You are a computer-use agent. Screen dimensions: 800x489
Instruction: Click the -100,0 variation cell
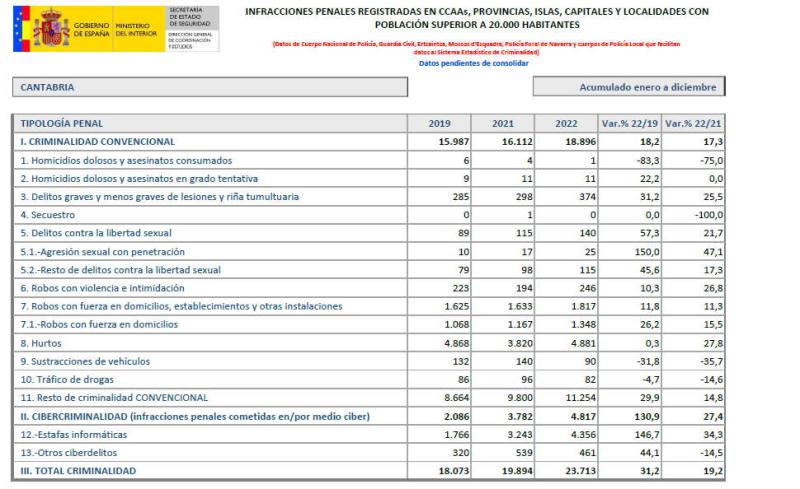693,215
